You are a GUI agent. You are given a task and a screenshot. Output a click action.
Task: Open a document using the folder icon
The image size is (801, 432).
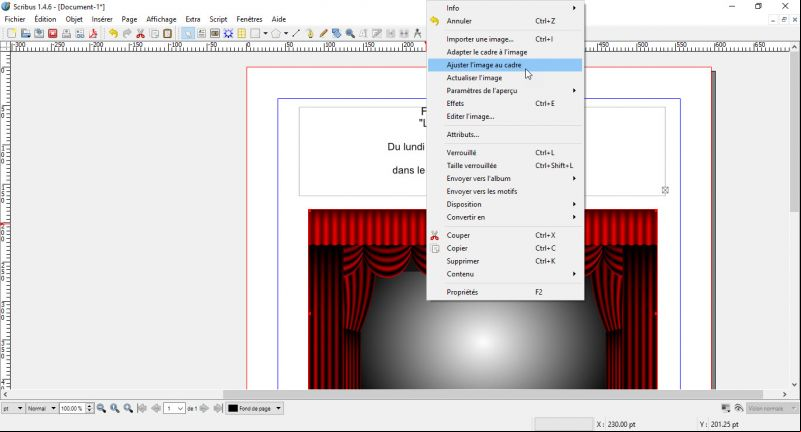(25, 34)
